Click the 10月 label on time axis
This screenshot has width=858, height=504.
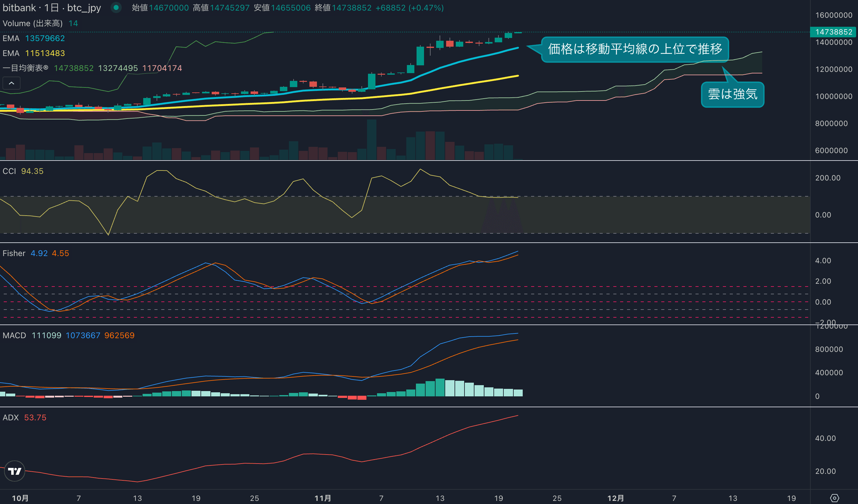20,498
